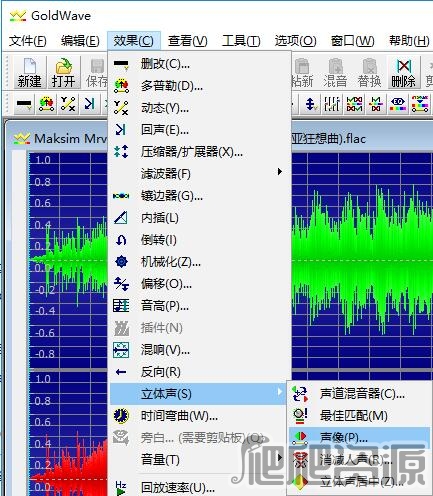Choose 回放速率(U)... playback rate entry
Image resolution: width=433 pixels, height=496 pixels.
[x=198, y=487]
